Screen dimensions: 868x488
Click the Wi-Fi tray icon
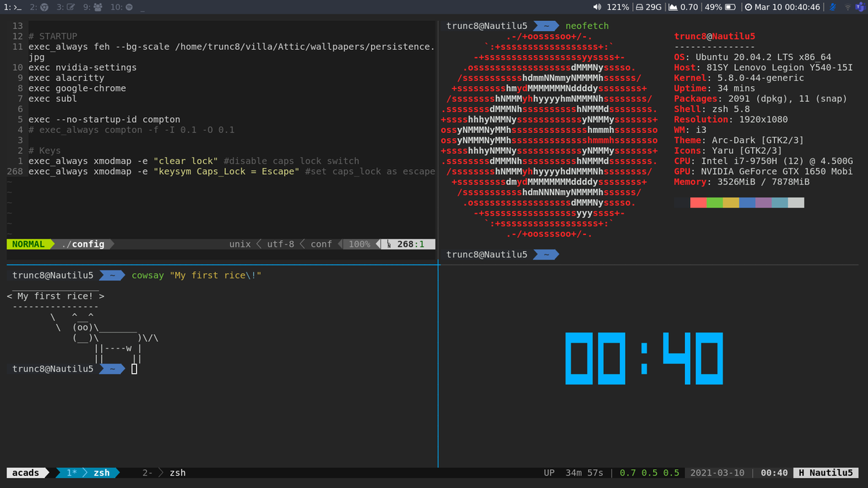[847, 7]
